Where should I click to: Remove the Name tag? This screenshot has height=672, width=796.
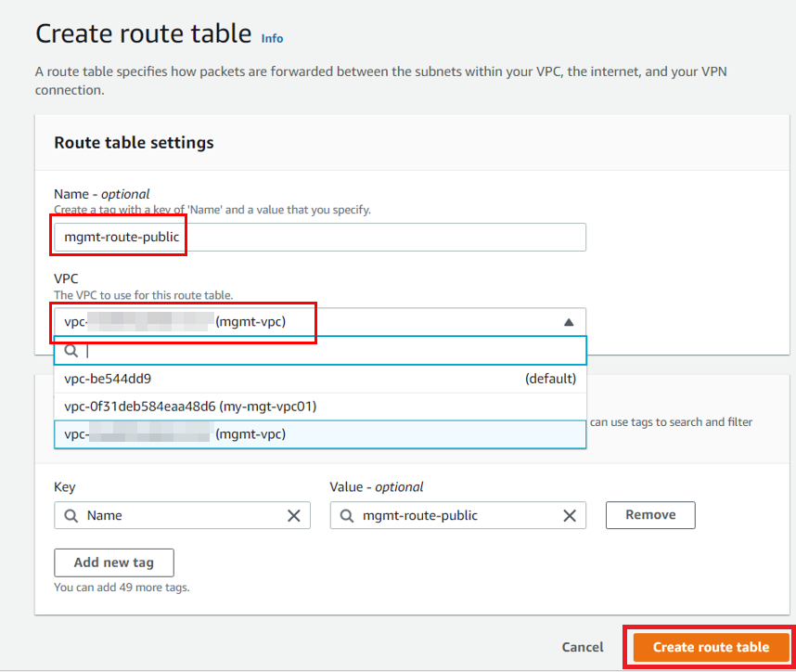pyautogui.click(x=650, y=515)
